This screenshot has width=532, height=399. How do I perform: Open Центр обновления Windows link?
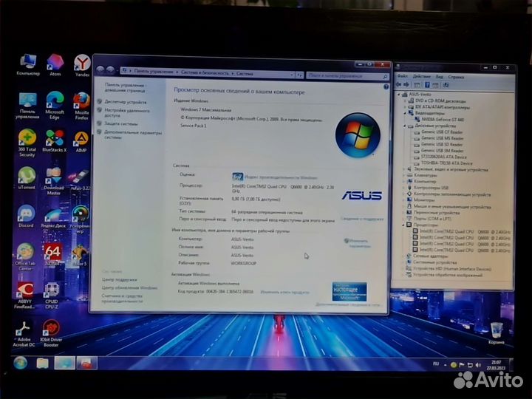coord(129,287)
